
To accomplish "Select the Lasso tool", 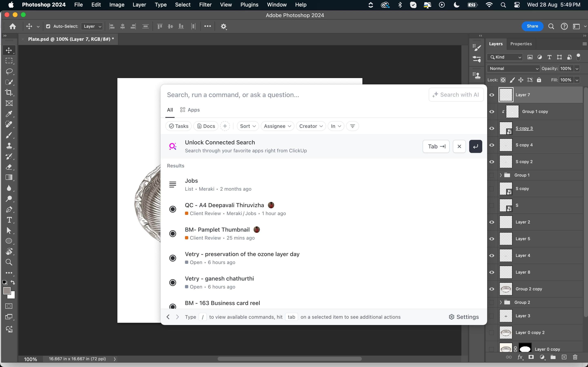I will (9, 71).
